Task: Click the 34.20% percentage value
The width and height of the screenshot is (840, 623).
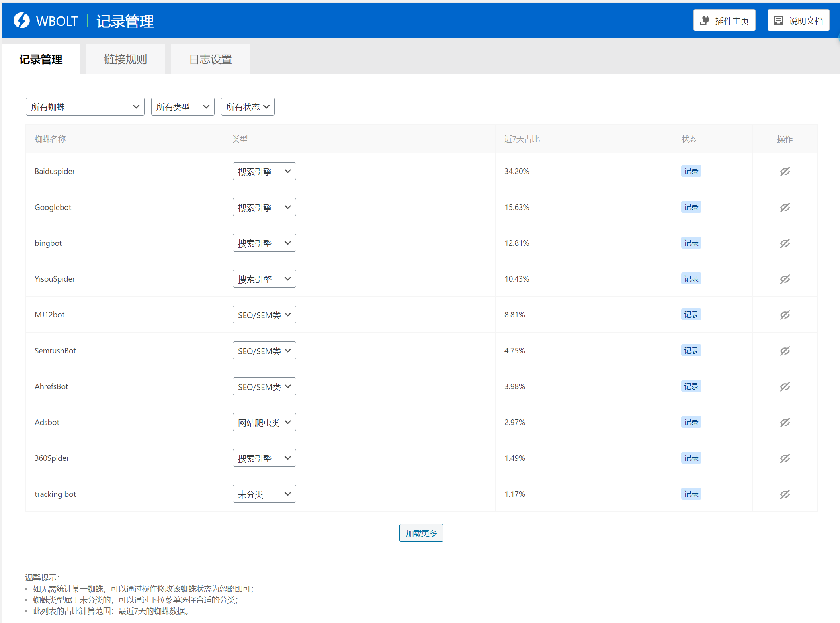Action: pos(517,171)
